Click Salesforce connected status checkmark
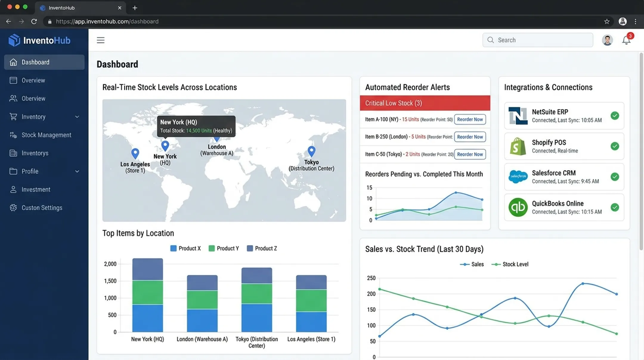Viewport: 644px width, 360px height. 614,177
